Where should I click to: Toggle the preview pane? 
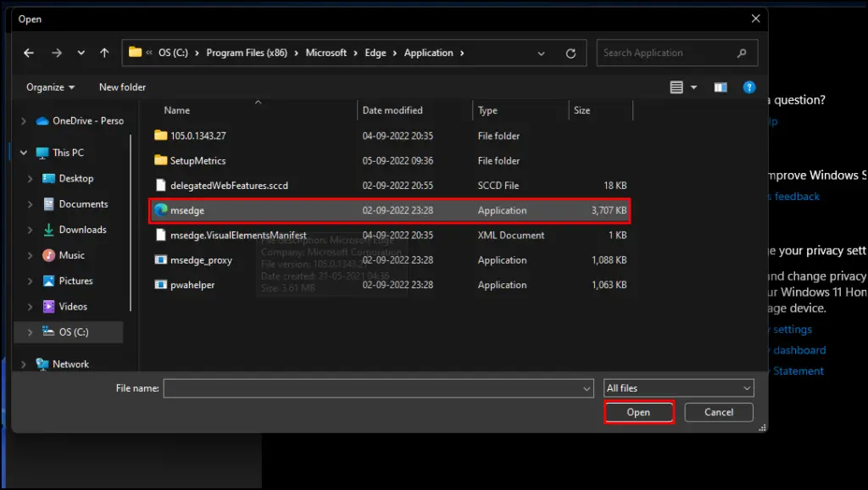[721, 87]
